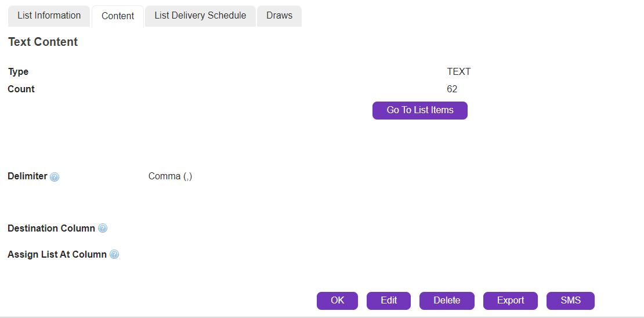Open help icon next to Delimiter
This screenshot has height=318, width=644.
(55, 177)
